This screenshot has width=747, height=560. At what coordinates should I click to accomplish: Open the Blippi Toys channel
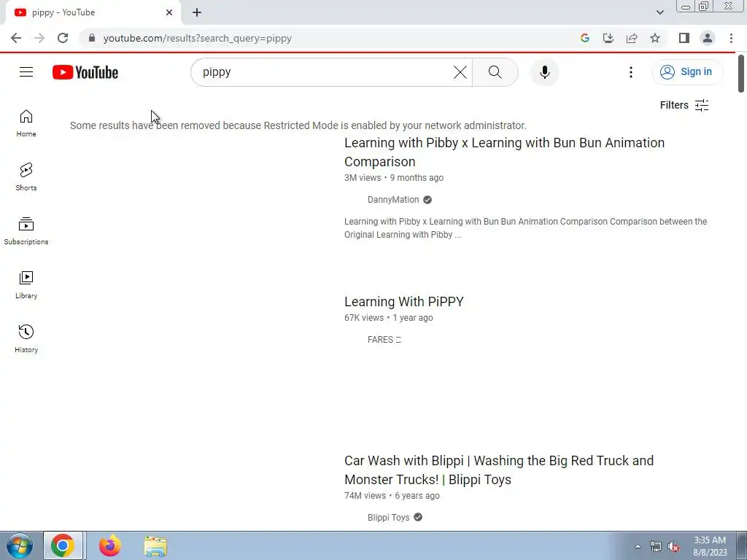tap(388, 517)
